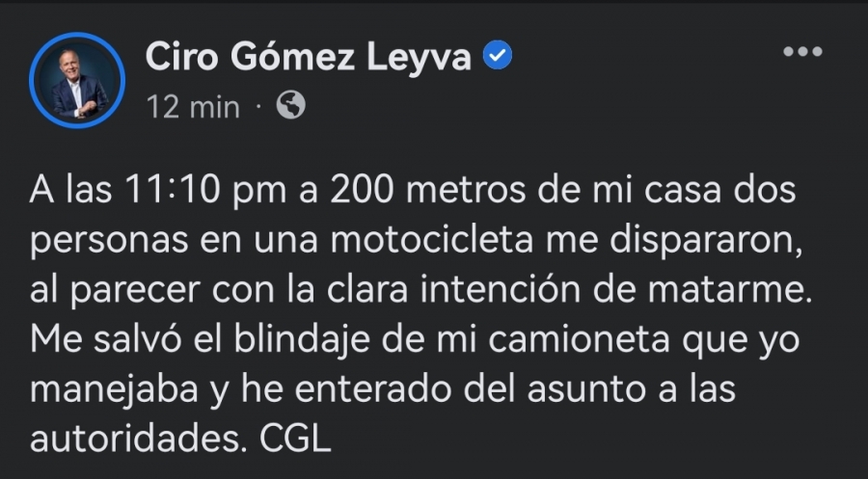Click the "12 min" post timestamp
The height and width of the screenshot is (479, 868).
pyautogui.click(x=193, y=106)
